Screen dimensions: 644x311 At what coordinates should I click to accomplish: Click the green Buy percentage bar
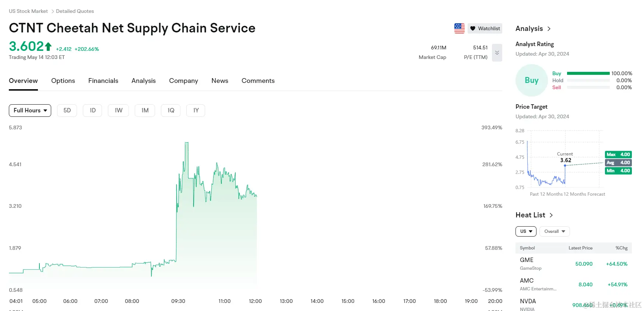pos(588,73)
